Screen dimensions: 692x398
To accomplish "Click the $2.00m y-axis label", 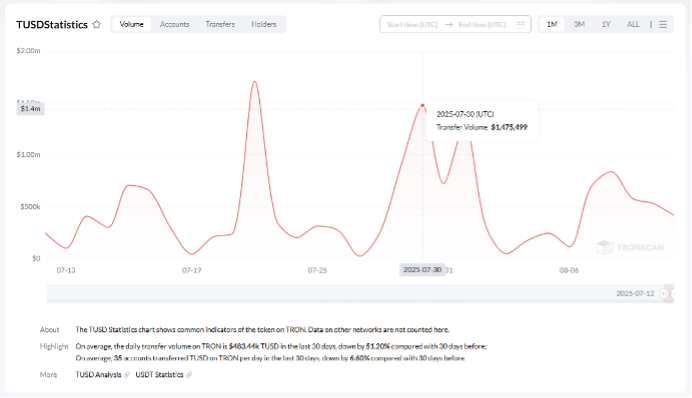I will click(28, 51).
